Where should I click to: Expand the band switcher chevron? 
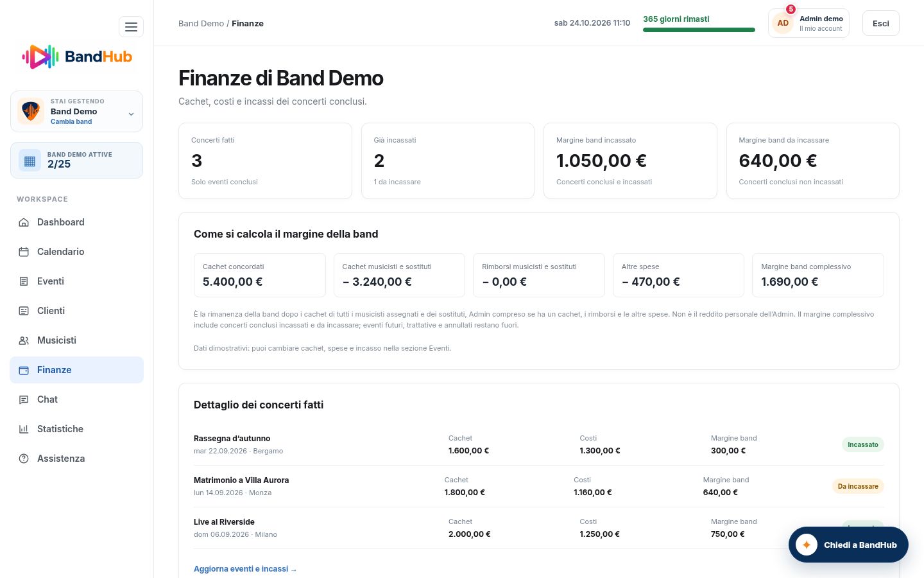pos(131,114)
